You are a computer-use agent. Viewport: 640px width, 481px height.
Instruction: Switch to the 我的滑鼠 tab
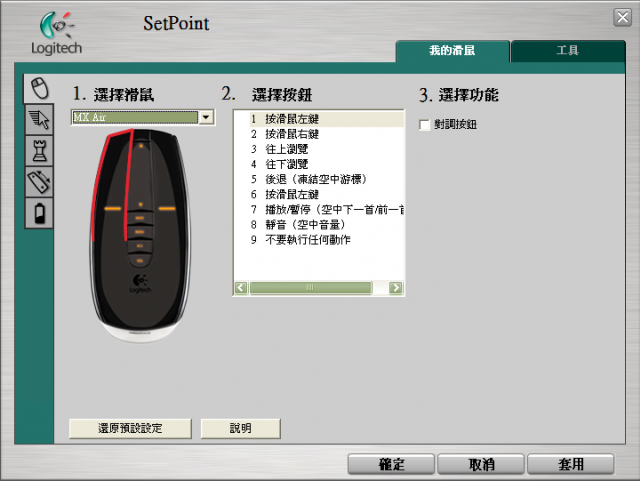click(452, 51)
